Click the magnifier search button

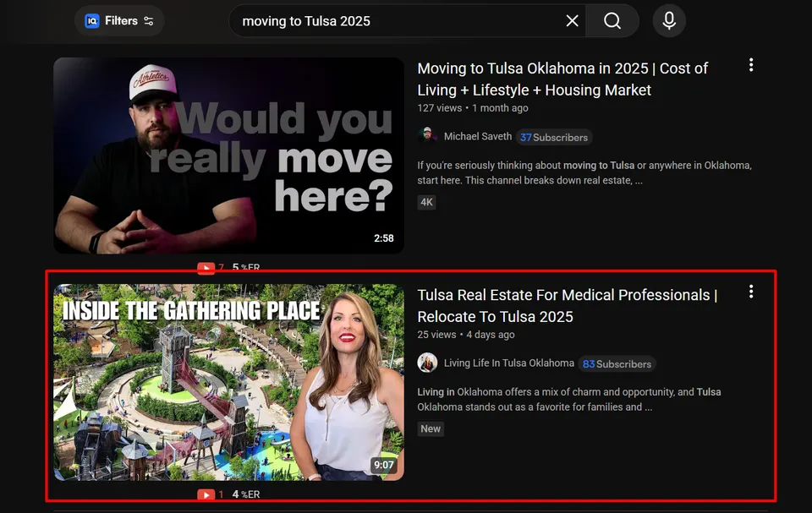pyautogui.click(x=612, y=21)
